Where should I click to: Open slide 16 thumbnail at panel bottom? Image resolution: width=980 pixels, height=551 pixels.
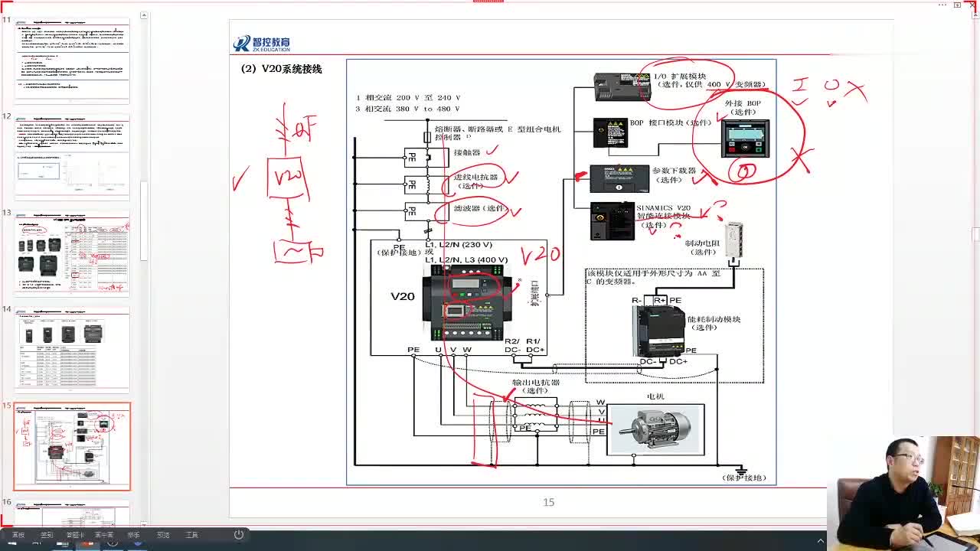72,514
